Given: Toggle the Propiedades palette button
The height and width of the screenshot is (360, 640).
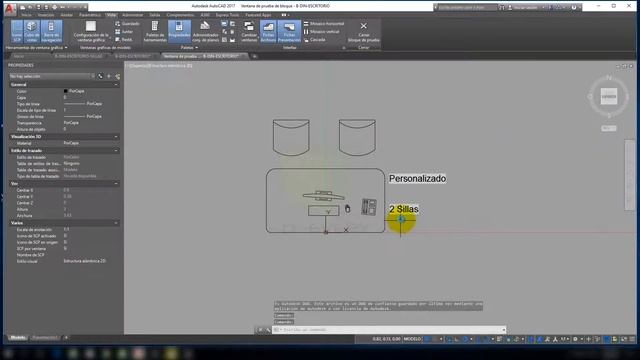Looking at the screenshot, I should [x=179, y=31].
